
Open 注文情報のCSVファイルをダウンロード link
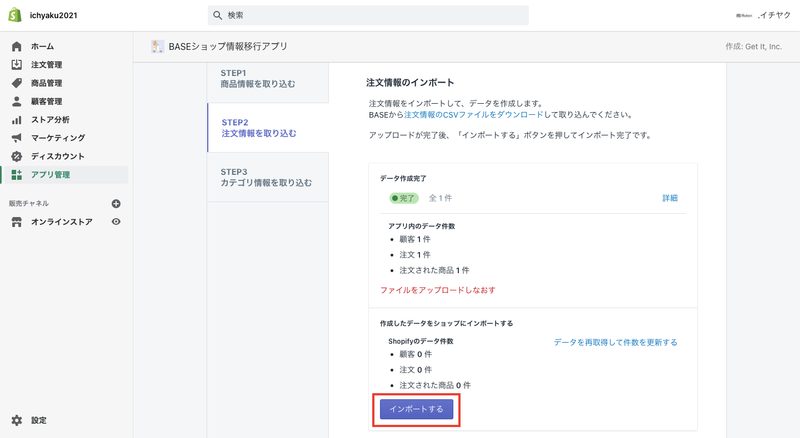pos(473,115)
